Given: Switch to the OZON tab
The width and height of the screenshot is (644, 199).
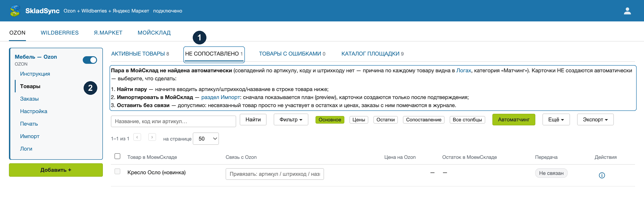Looking at the screenshot, I should pos(17,33).
